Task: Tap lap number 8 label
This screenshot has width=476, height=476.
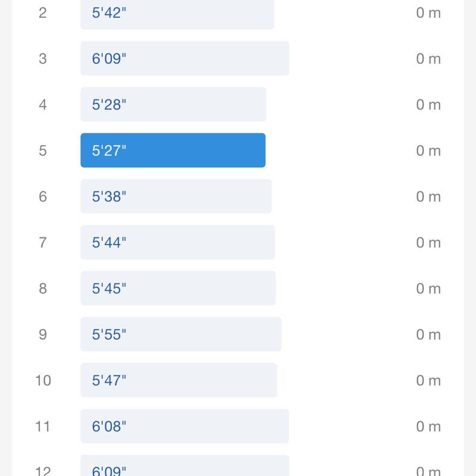Action: click(43, 289)
